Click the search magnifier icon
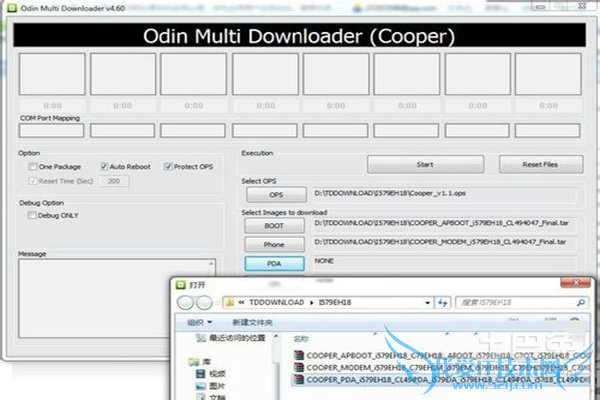 tap(580, 303)
